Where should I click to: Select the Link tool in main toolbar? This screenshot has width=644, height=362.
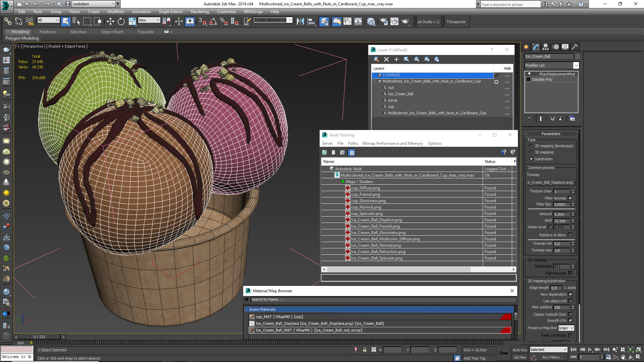(x=7, y=21)
